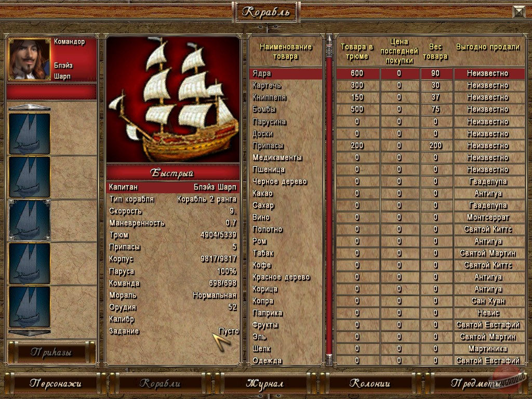Select the first empty ship slot icon
Viewport: 532px width, 399px height.
pos(30,134)
